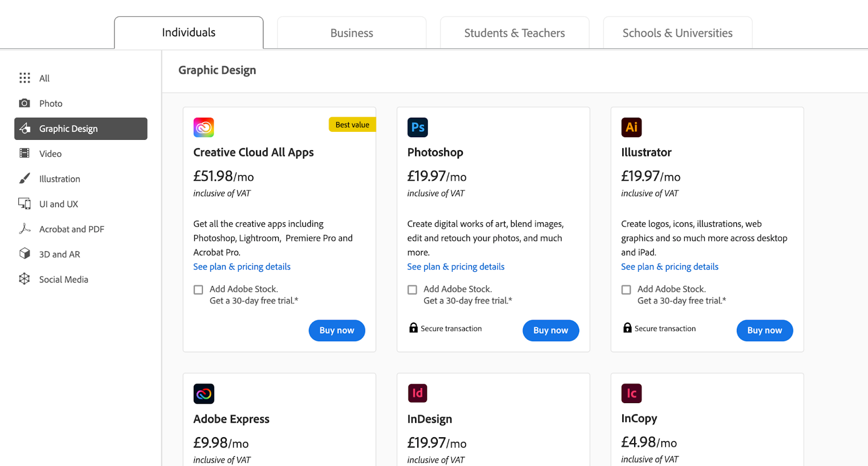Switch to the Business tab
Viewport: 868px width, 466px height.
click(x=352, y=33)
